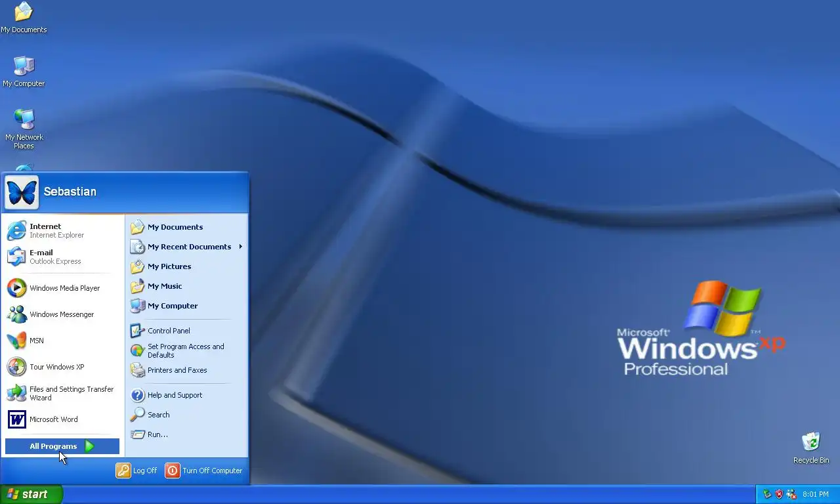Open the Windows Messenger icon
Screen dimensions: 840x504
(16, 314)
